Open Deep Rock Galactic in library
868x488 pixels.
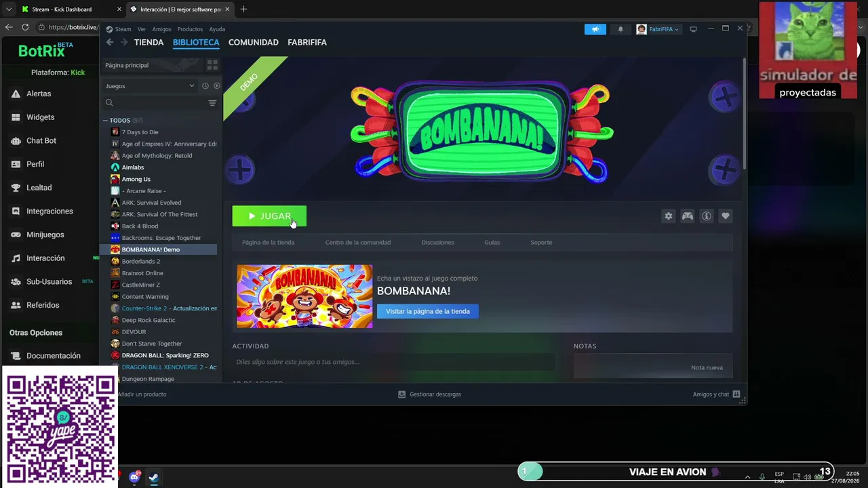coord(149,320)
